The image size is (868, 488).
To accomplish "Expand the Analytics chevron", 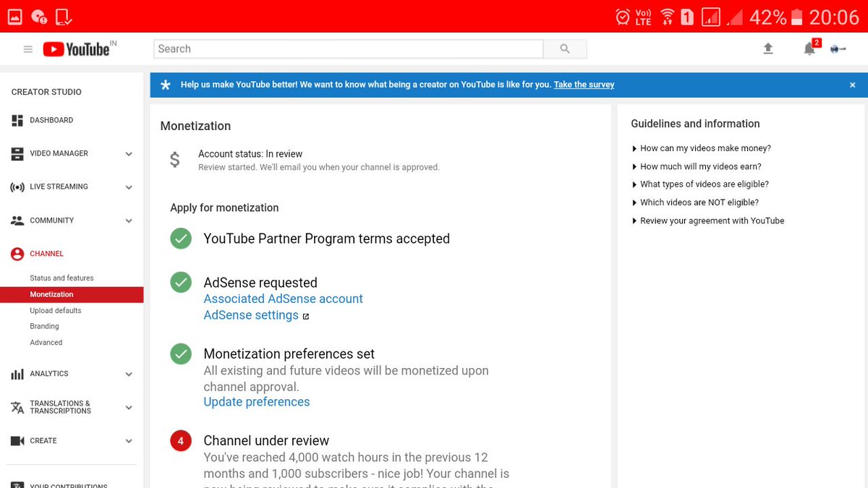I will tap(129, 374).
